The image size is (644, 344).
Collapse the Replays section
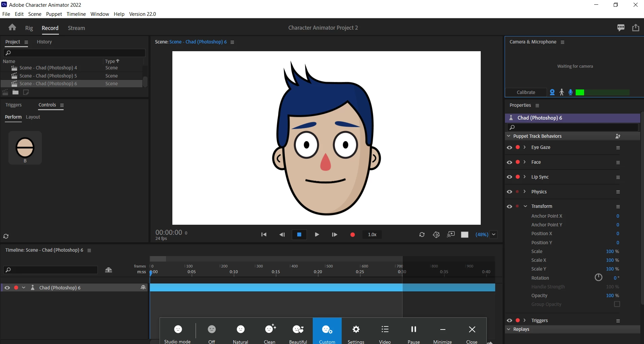(509, 329)
